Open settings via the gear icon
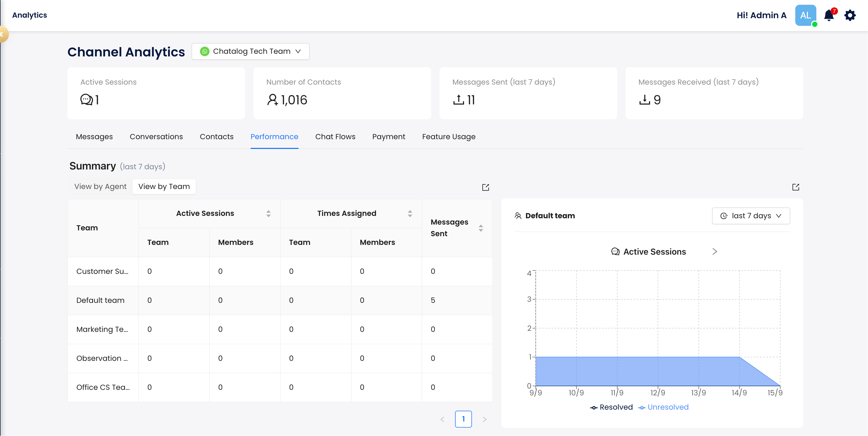The height and width of the screenshot is (436, 868). coord(850,16)
